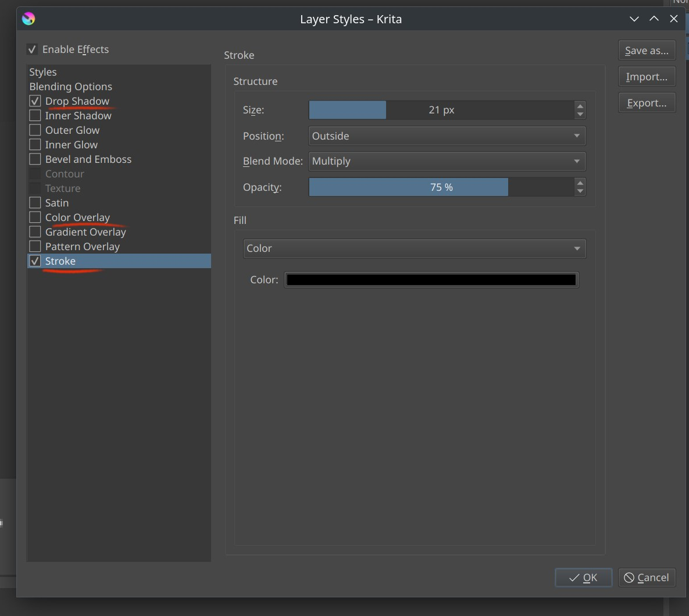This screenshot has width=689, height=616.
Task: Click the Size spinbox down arrow
Action: [580, 114]
